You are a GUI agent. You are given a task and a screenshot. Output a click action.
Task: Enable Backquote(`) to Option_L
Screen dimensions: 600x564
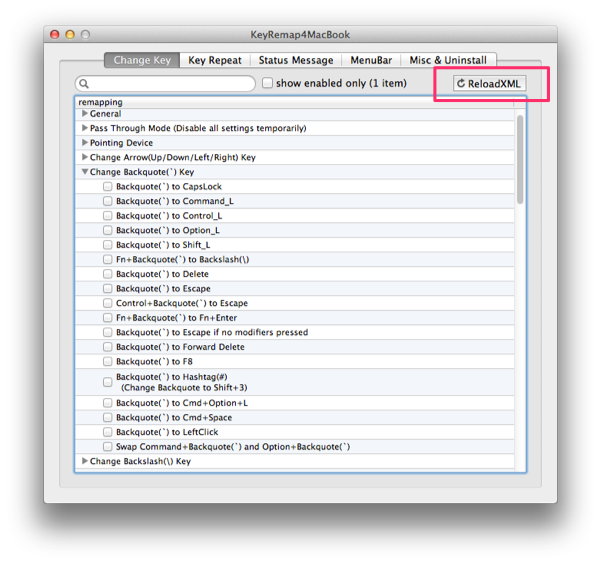[108, 230]
